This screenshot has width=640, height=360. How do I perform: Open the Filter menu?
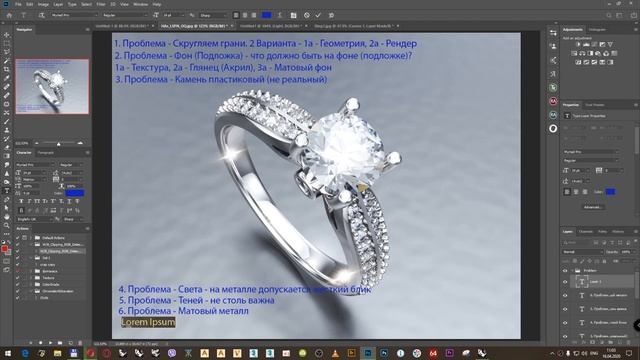pyautogui.click(x=101, y=4)
